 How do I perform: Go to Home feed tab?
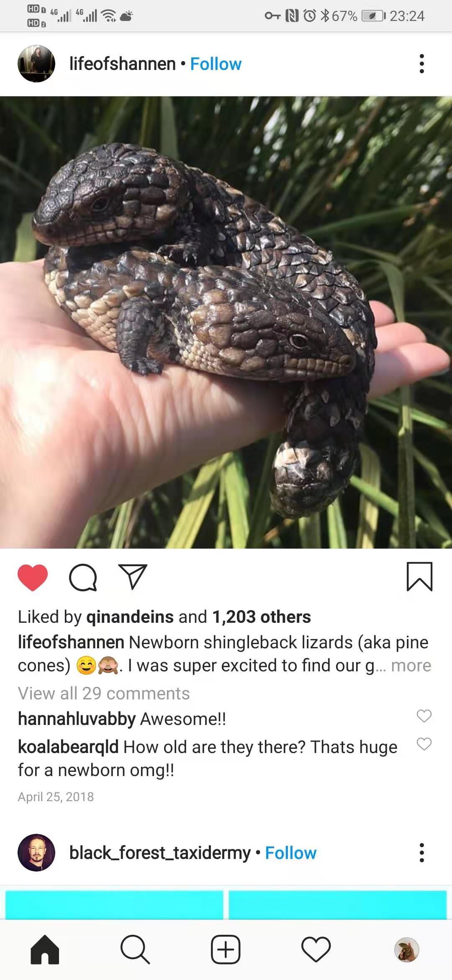coord(45,949)
